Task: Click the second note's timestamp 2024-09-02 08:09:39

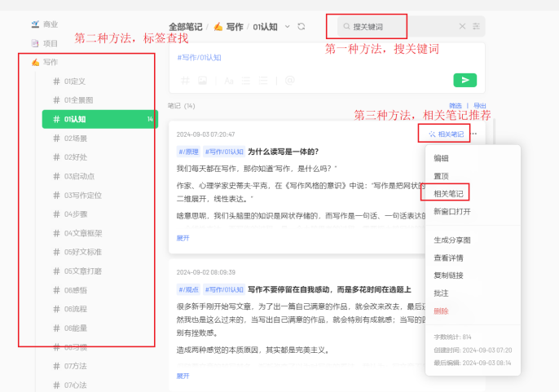Action: 205,272
